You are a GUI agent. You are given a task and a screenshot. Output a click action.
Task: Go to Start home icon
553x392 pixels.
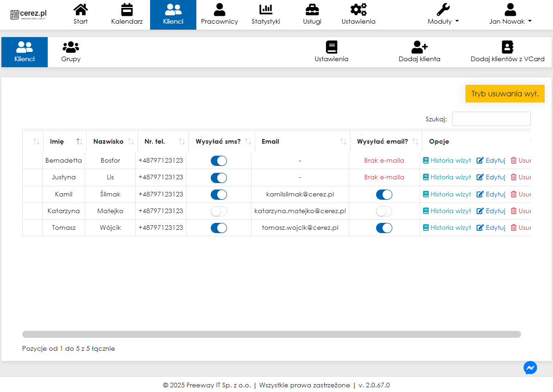[81, 10]
